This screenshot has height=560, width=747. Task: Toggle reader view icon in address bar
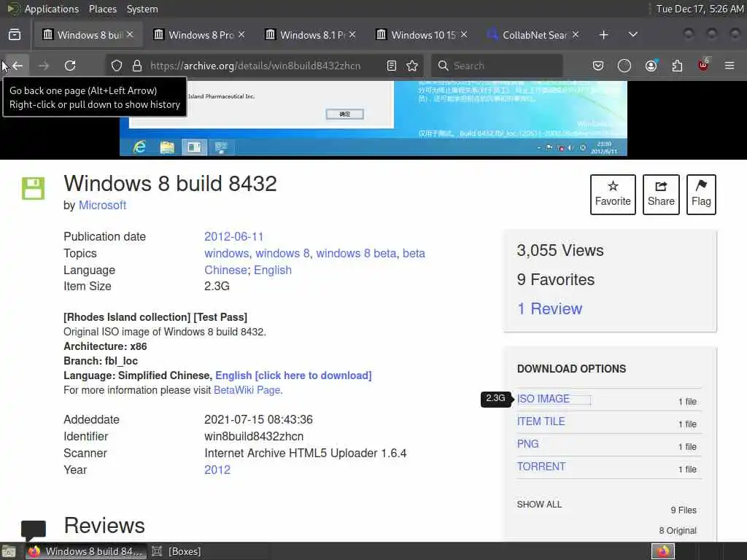point(392,66)
